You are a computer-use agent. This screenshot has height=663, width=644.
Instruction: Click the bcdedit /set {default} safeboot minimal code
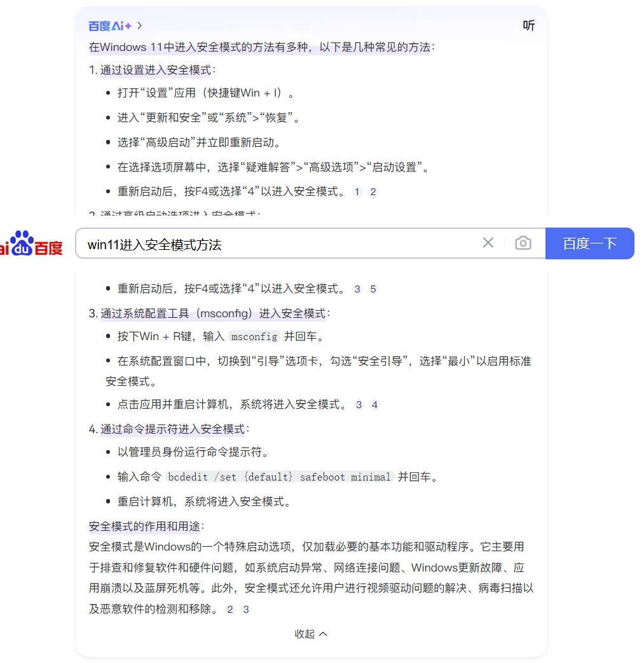pos(280,477)
